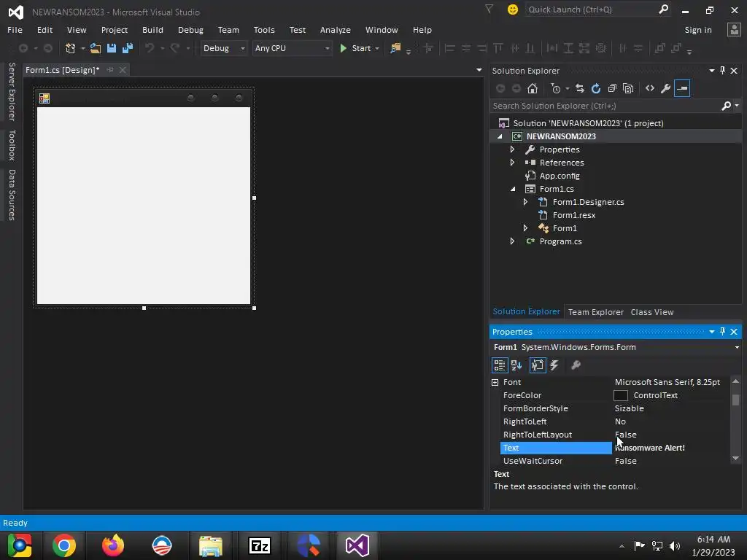Refresh the Solution Explorer
This screenshot has width=747, height=560.
pos(596,88)
